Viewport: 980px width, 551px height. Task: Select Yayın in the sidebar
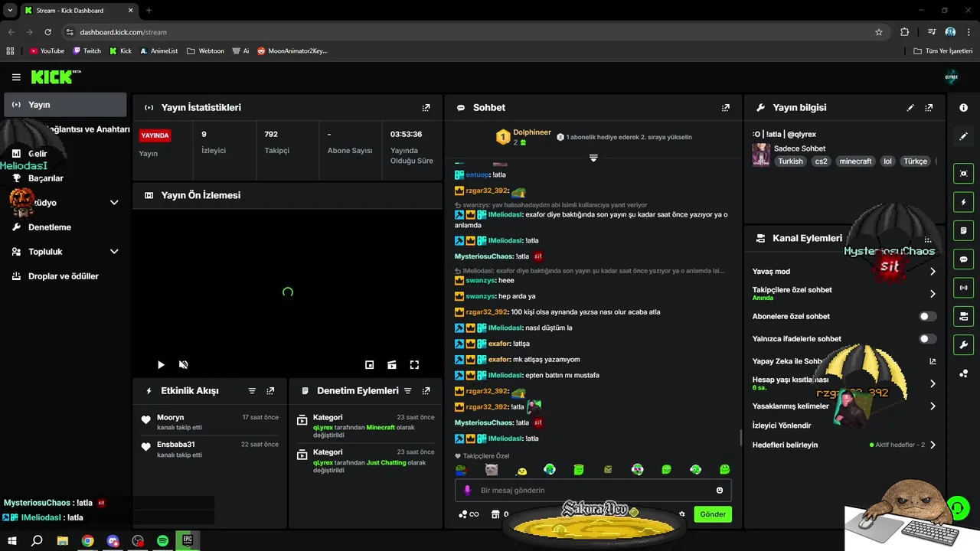tap(65, 105)
